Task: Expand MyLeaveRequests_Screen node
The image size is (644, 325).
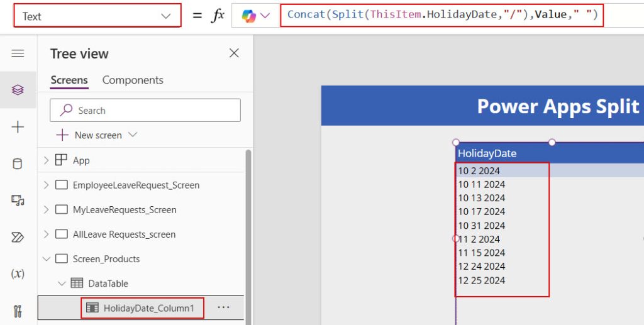Action: pyautogui.click(x=46, y=210)
